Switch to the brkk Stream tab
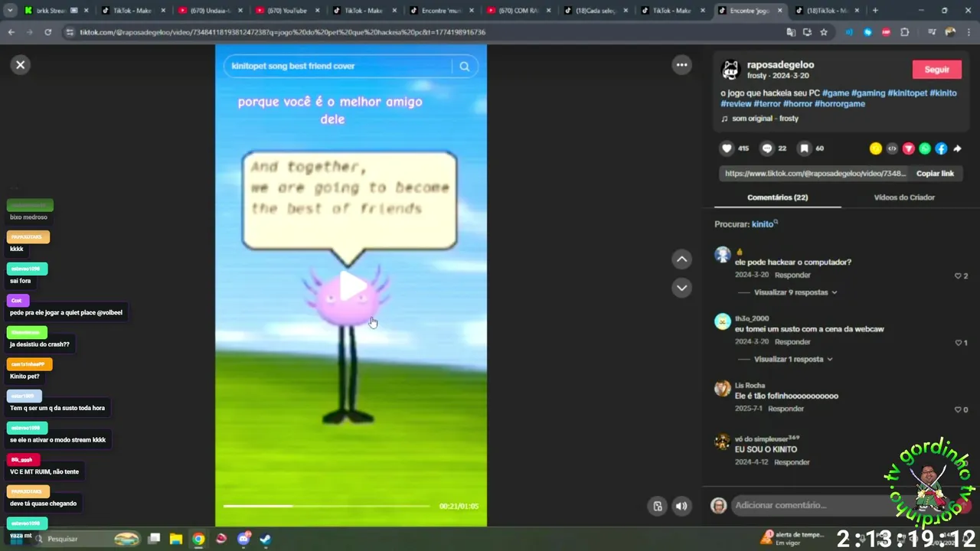 57,11
